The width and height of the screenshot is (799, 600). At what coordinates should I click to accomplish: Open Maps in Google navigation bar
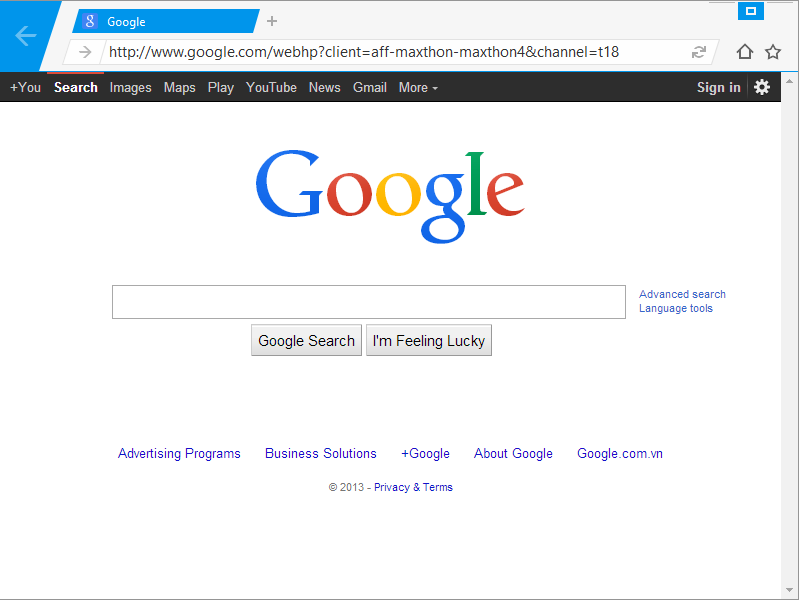(x=179, y=88)
